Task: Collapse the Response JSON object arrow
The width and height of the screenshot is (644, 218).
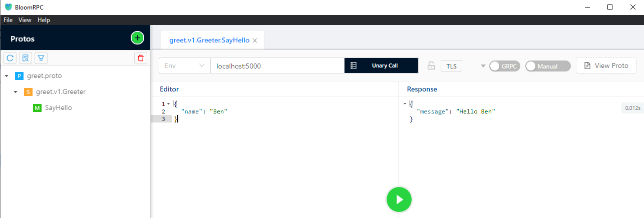Action: pos(405,103)
